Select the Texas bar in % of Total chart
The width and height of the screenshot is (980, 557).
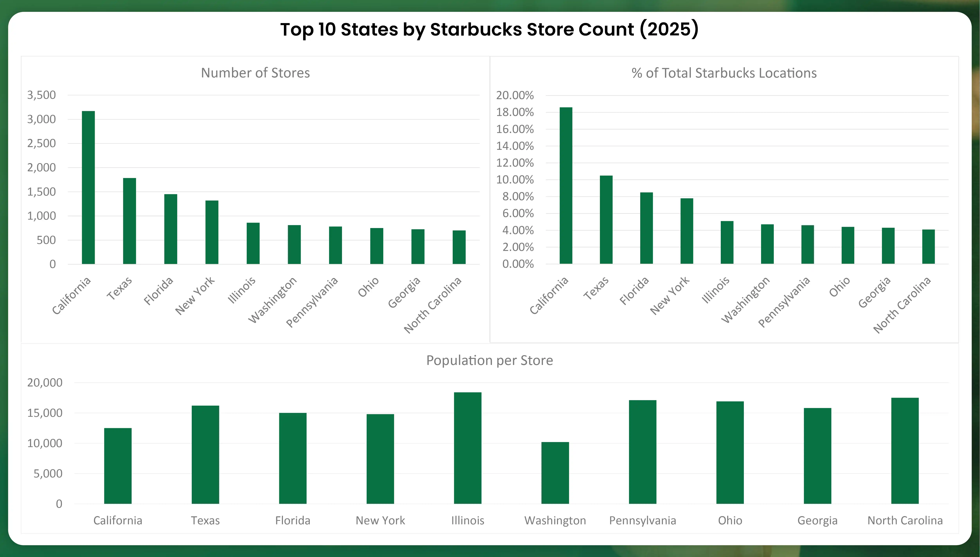(606, 220)
